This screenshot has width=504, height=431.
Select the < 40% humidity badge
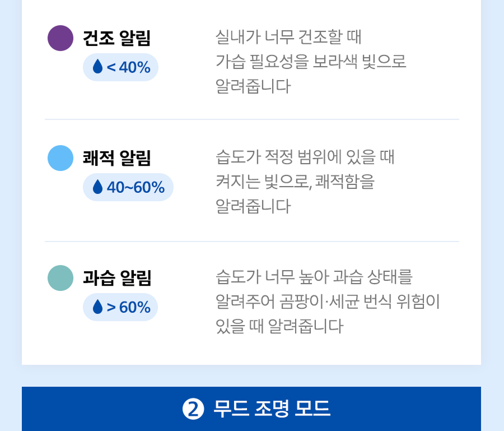pos(120,67)
